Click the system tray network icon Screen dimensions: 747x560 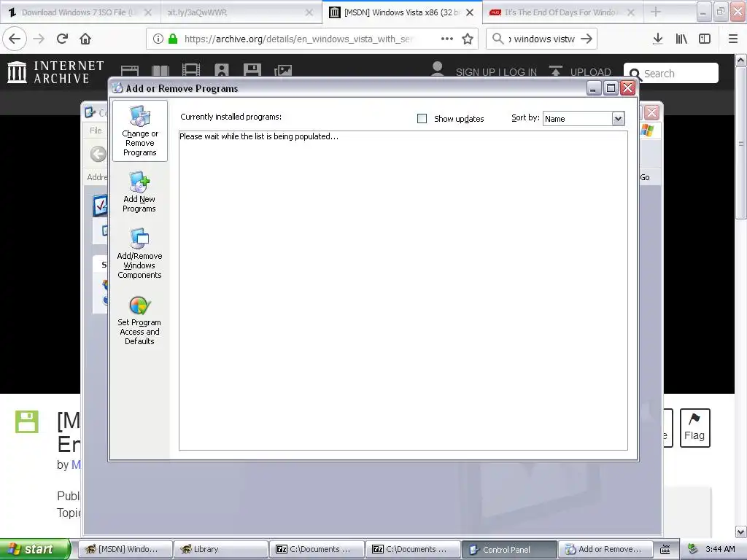tap(693, 549)
